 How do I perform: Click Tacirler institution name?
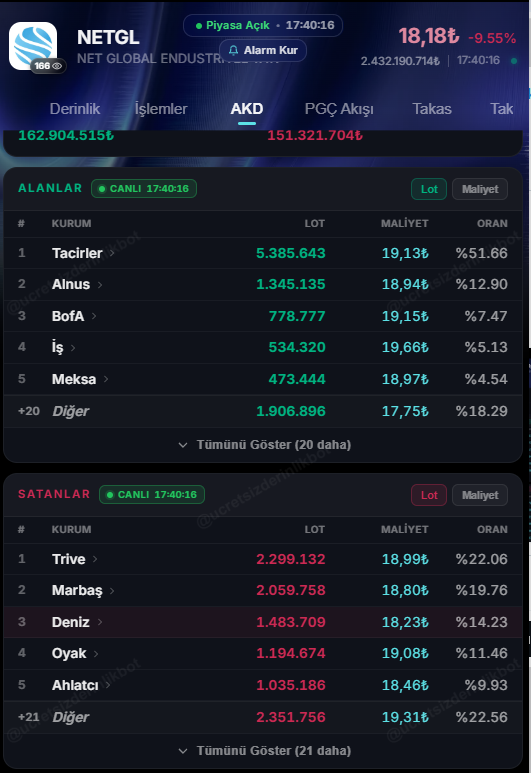tap(77, 253)
